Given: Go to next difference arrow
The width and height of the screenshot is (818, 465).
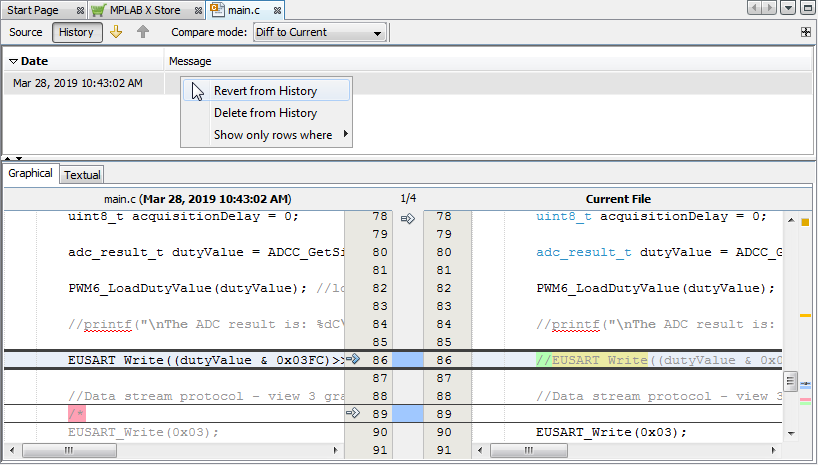Looking at the screenshot, I should click(x=115, y=32).
